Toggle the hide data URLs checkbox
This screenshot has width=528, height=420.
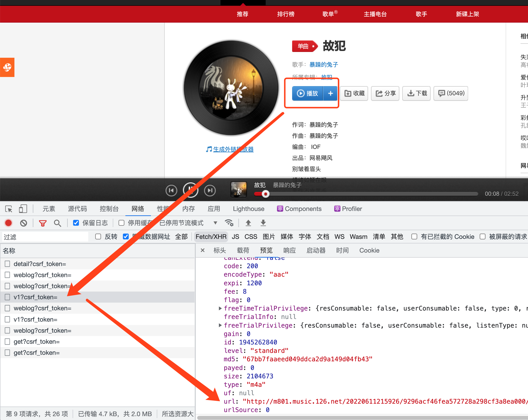click(126, 236)
